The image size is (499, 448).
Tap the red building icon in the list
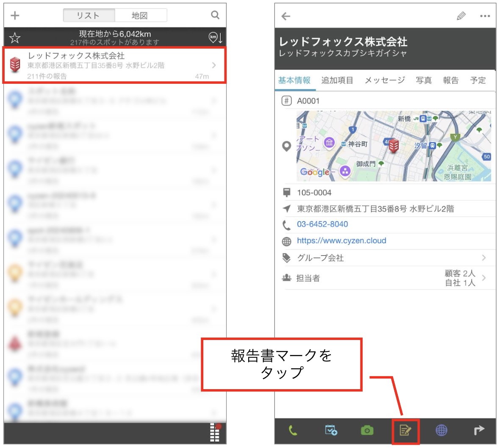[15, 65]
